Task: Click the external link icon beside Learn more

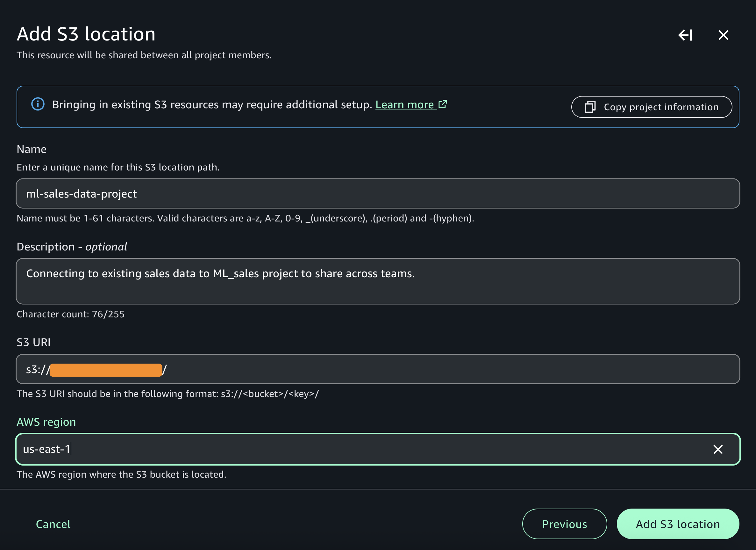Action: coord(443,105)
